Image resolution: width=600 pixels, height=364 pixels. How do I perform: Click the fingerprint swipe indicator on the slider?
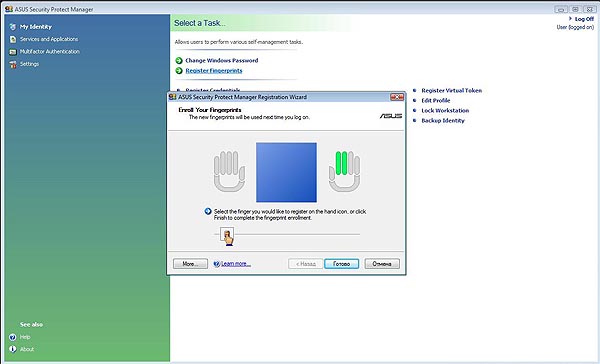227,236
